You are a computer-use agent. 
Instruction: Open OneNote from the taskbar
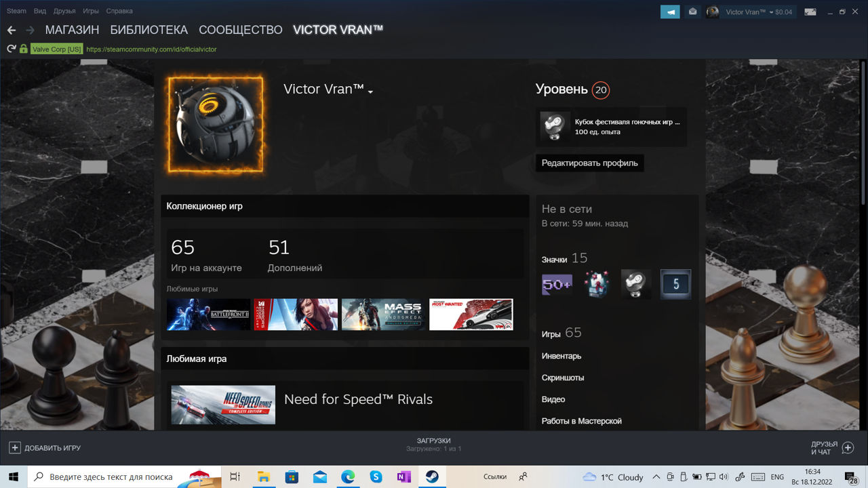click(403, 476)
